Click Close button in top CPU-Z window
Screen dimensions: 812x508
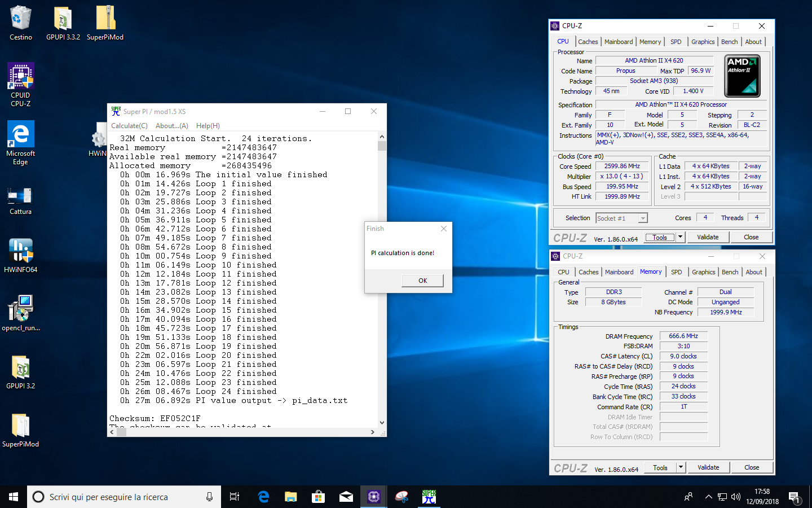pos(751,237)
